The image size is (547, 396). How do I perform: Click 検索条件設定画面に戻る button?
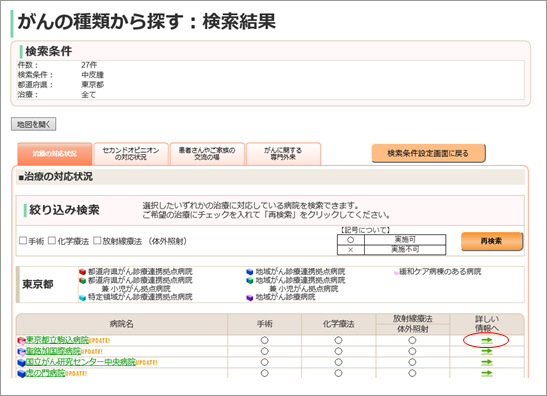click(x=428, y=153)
